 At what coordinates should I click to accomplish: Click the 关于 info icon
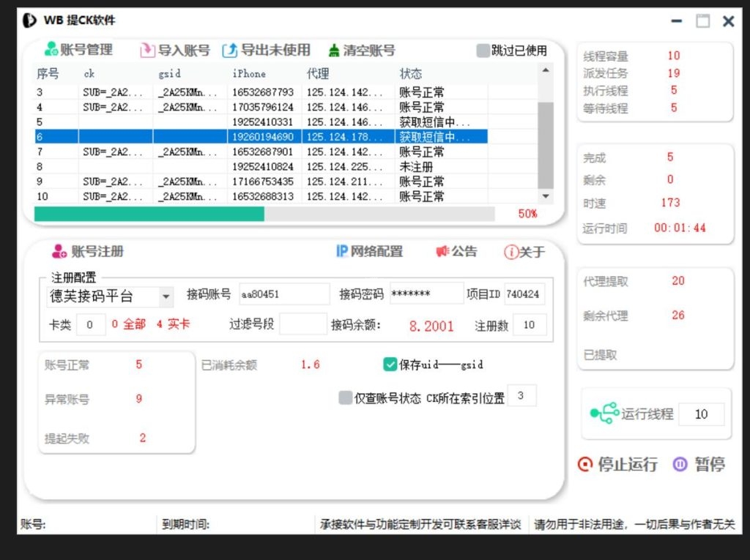tap(511, 251)
